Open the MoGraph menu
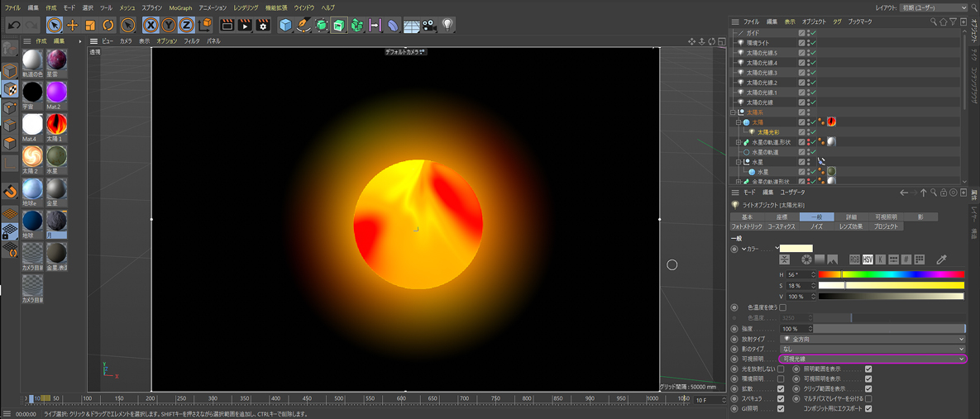 coord(180,7)
